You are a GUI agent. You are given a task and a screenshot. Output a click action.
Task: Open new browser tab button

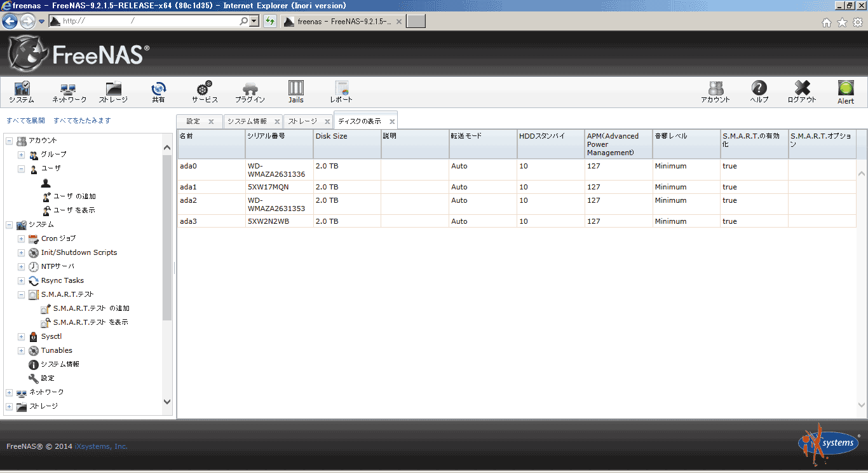tap(416, 22)
